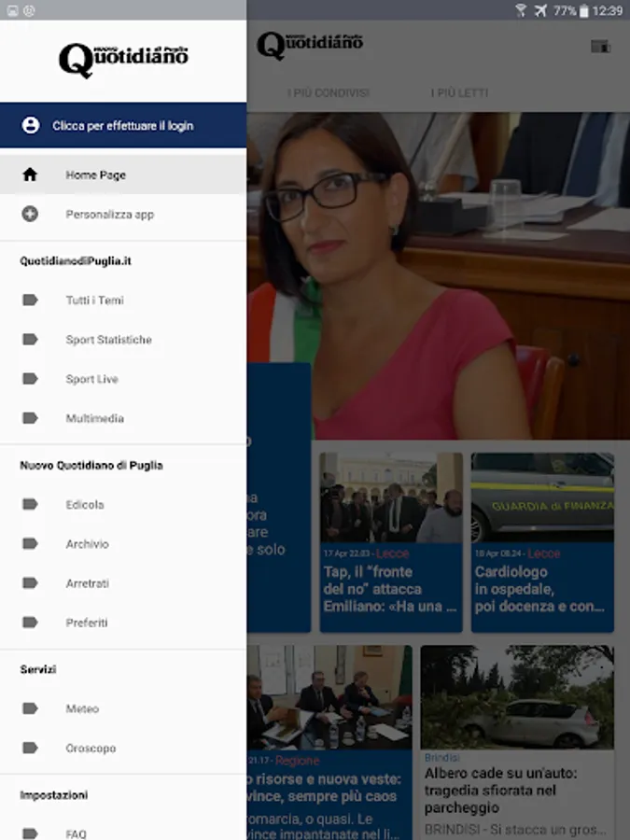Viewport: 630px width, 840px height.
Task: Open Edicola from the drawer
Action: [x=123, y=504]
